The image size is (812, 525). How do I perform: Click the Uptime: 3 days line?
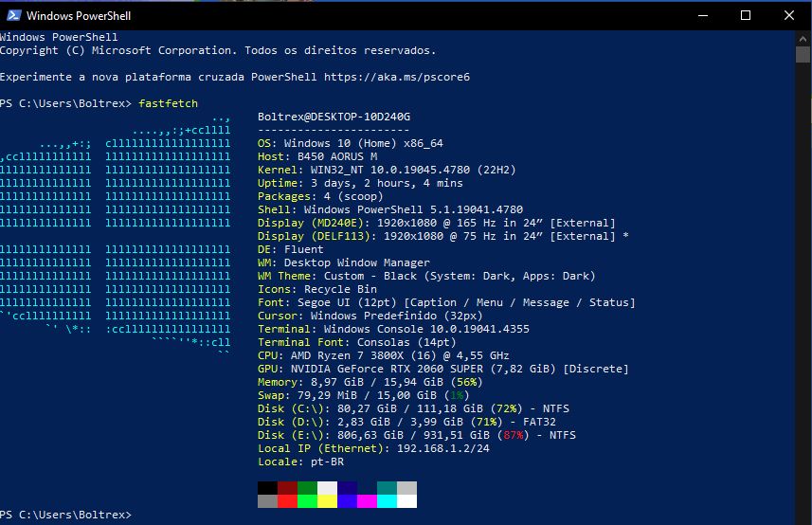(360, 183)
